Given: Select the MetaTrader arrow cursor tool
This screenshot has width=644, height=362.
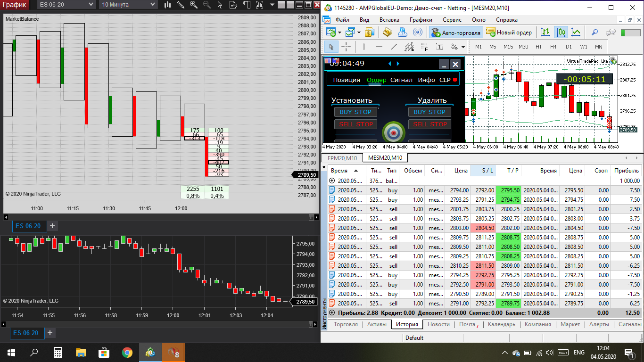Looking at the screenshot, I should point(331,47).
